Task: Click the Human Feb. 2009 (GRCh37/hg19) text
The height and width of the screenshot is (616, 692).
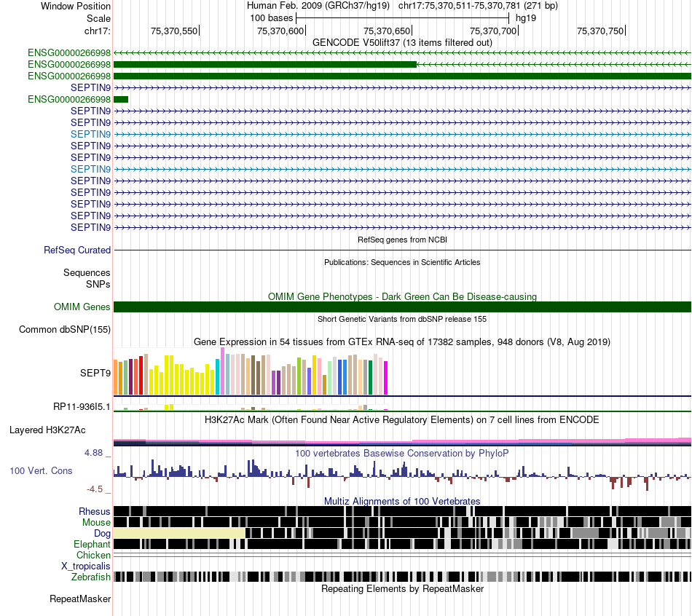Action: coord(318,6)
